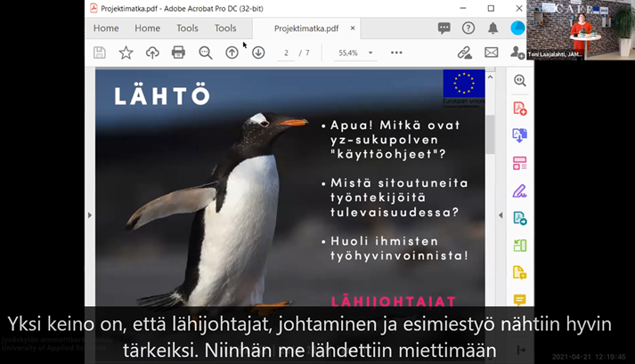This screenshot has width=635, height=364.
Task: Click the Save file icon
Action: [100, 53]
